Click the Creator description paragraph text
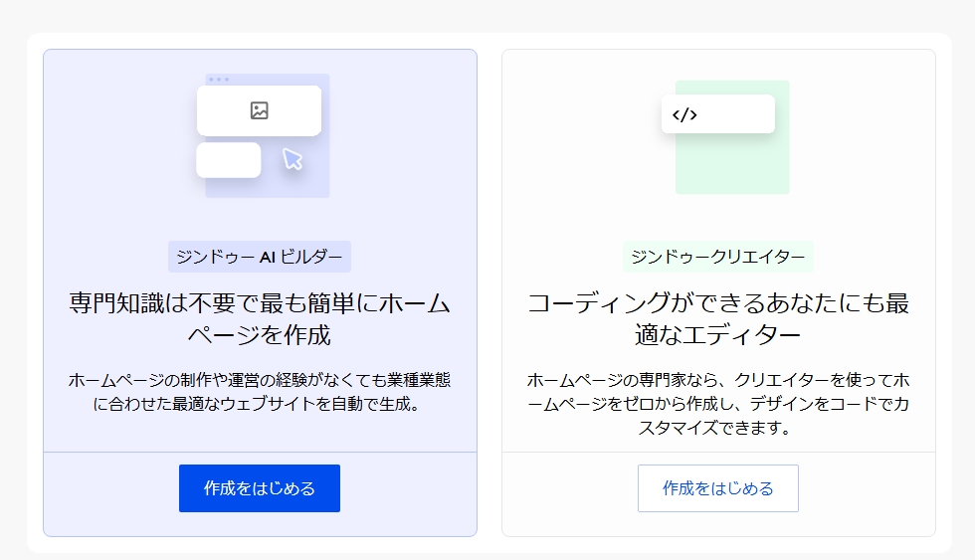The width and height of the screenshot is (975, 560). (x=717, y=404)
